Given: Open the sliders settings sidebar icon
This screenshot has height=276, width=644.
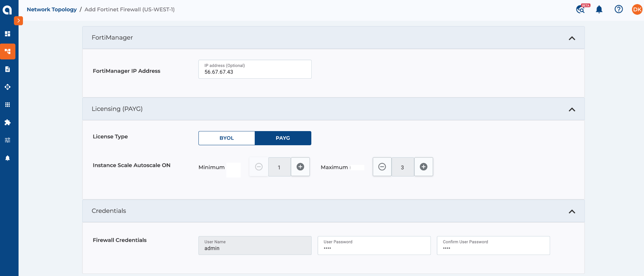Looking at the screenshot, I should [8, 140].
